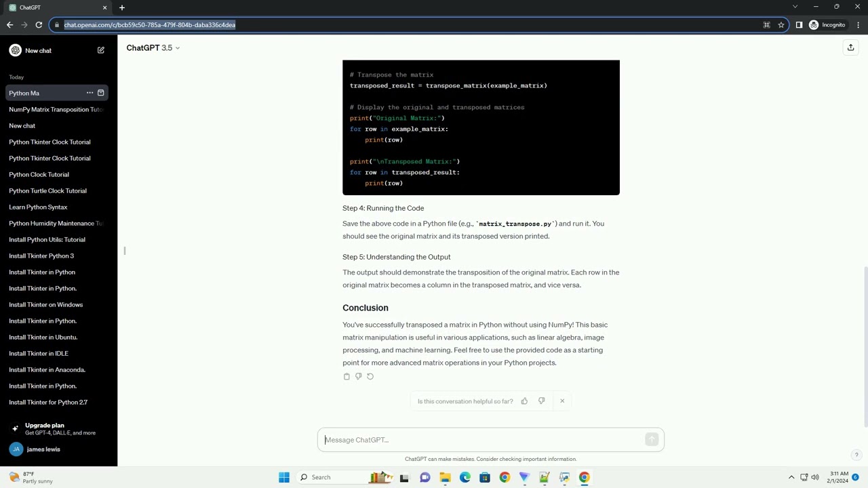Click the browser back arrow
The height and width of the screenshot is (488, 868).
click(x=9, y=25)
